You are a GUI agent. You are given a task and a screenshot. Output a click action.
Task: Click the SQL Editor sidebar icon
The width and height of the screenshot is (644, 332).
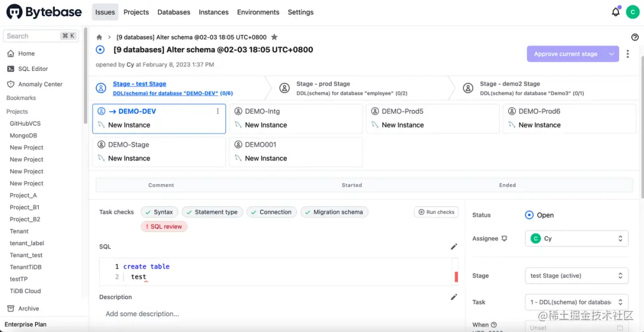tap(11, 69)
